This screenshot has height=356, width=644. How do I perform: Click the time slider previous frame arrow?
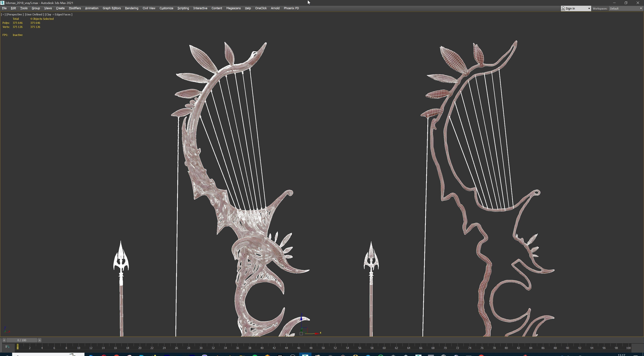(x=4, y=340)
